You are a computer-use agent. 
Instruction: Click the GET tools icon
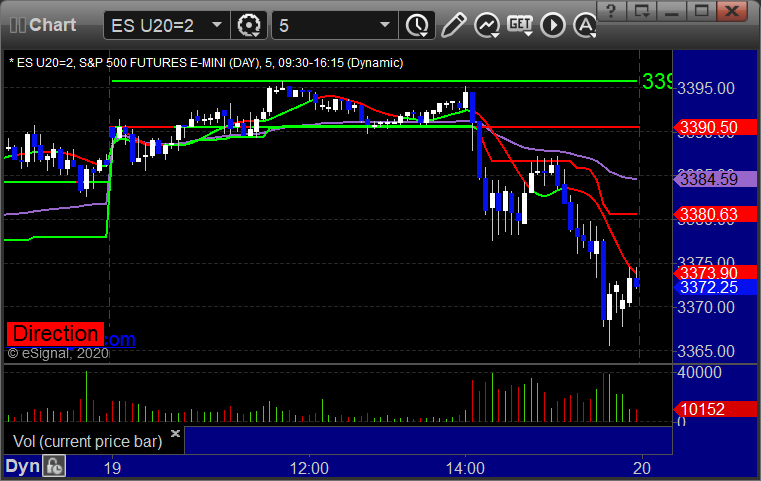pyautogui.click(x=520, y=25)
